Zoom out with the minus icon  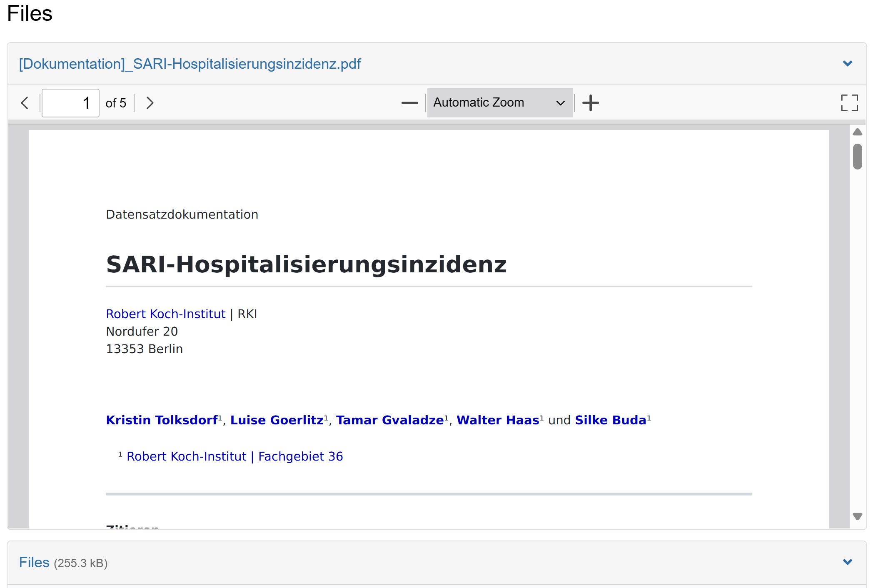click(409, 103)
